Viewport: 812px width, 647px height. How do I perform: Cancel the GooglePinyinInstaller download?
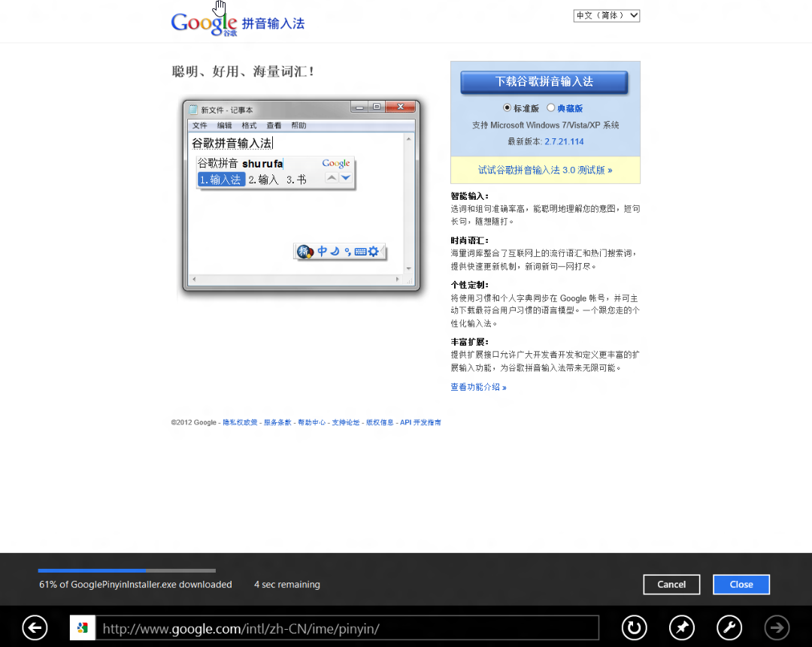click(671, 585)
